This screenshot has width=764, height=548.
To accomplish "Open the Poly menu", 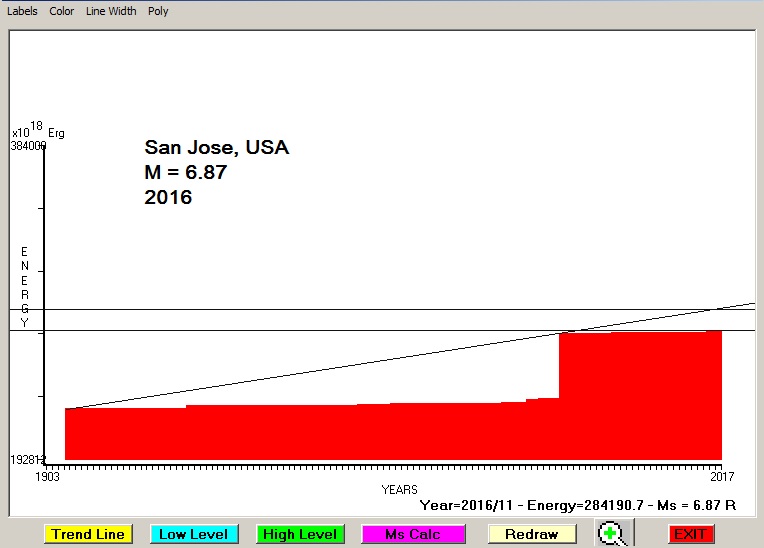I will point(158,11).
